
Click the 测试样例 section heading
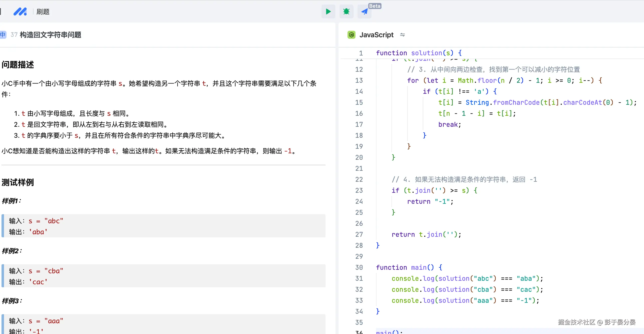click(x=17, y=182)
